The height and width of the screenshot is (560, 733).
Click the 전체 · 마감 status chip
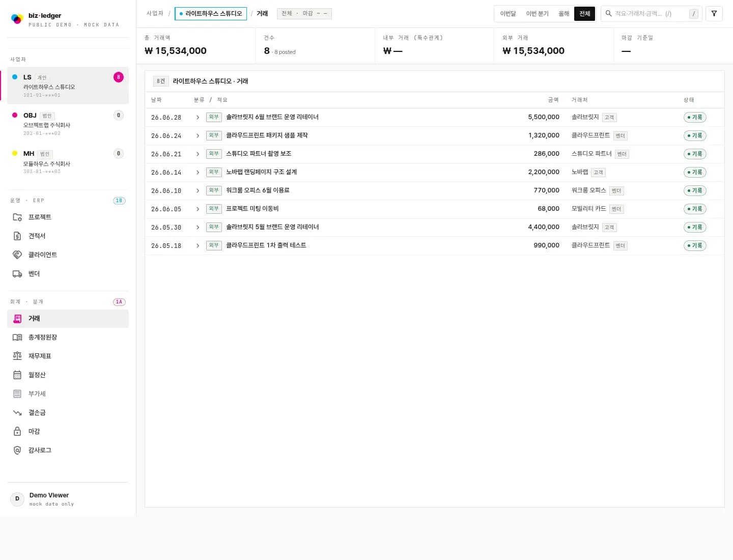tap(304, 14)
